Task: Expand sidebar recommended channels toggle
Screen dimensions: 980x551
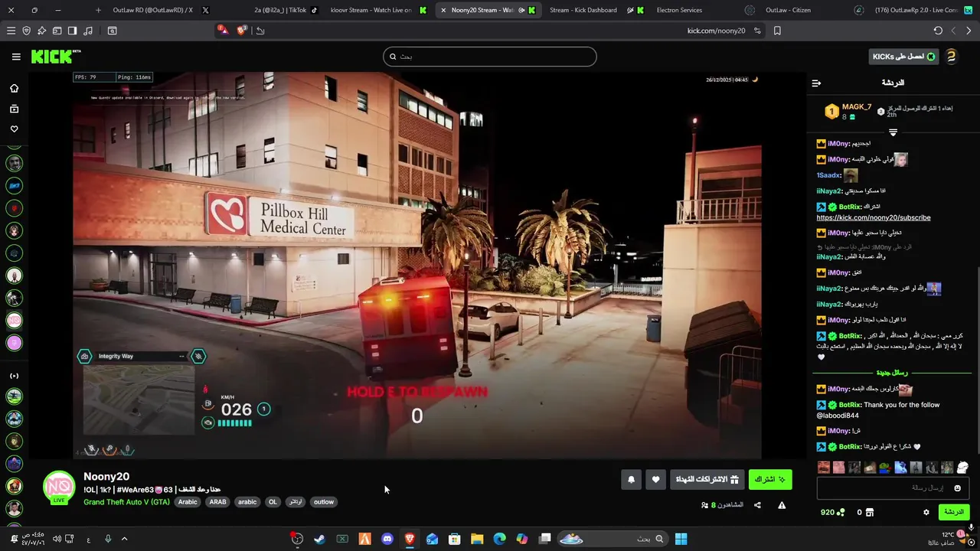Action: click(x=14, y=376)
